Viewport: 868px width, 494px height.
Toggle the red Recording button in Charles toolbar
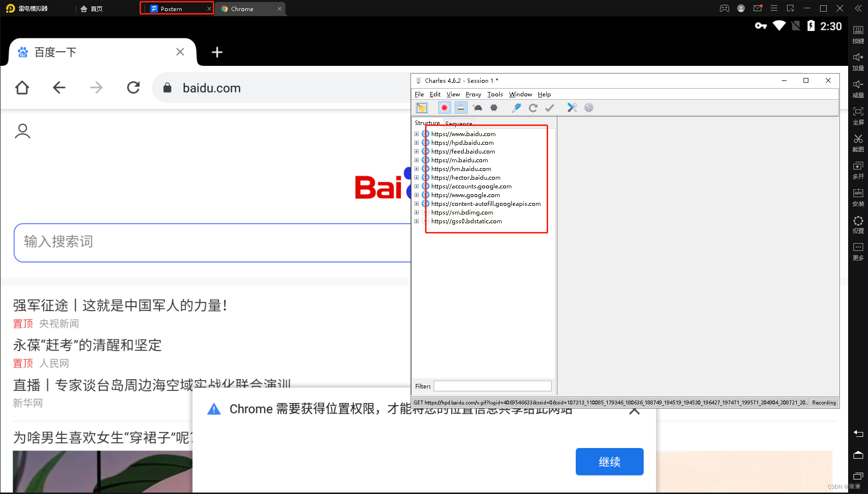(x=444, y=108)
